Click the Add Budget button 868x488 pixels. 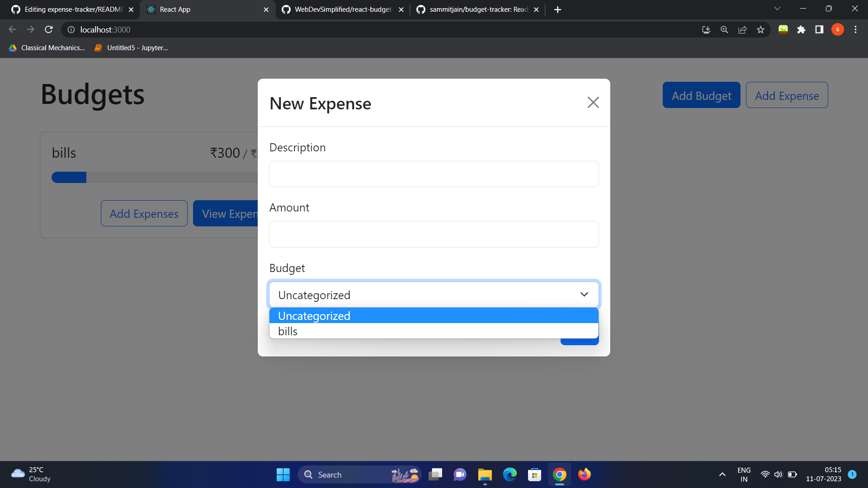701,95
